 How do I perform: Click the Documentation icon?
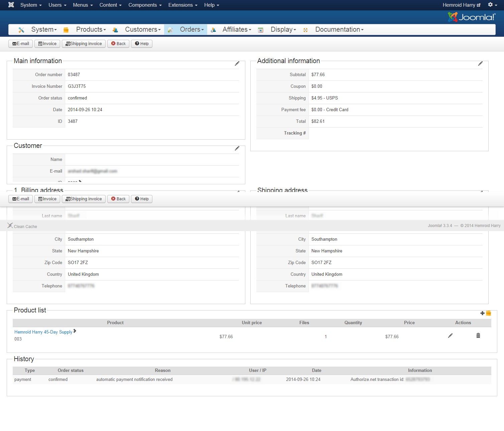305,30
